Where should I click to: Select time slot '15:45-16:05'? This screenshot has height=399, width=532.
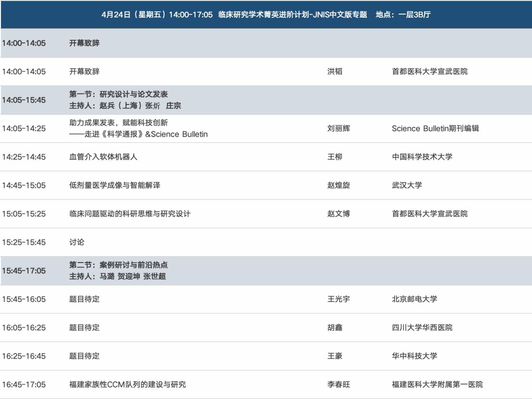click(24, 299)
